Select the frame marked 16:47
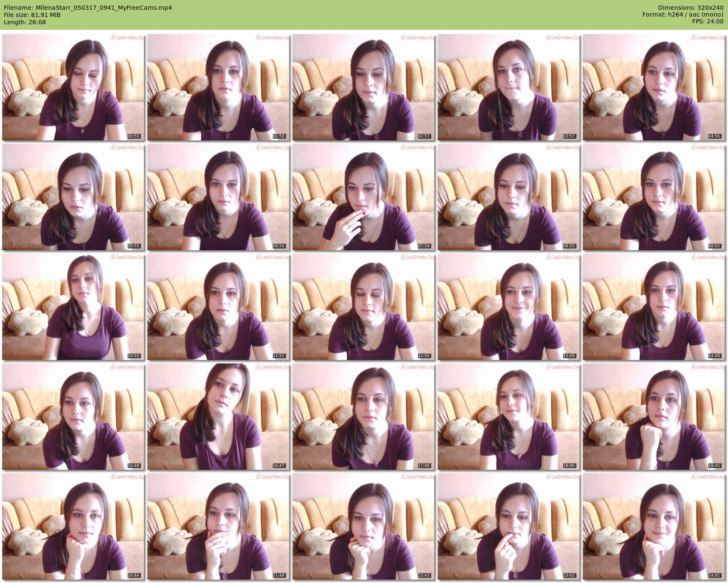Viewport: 728px width, 583px height. [218, 417]
